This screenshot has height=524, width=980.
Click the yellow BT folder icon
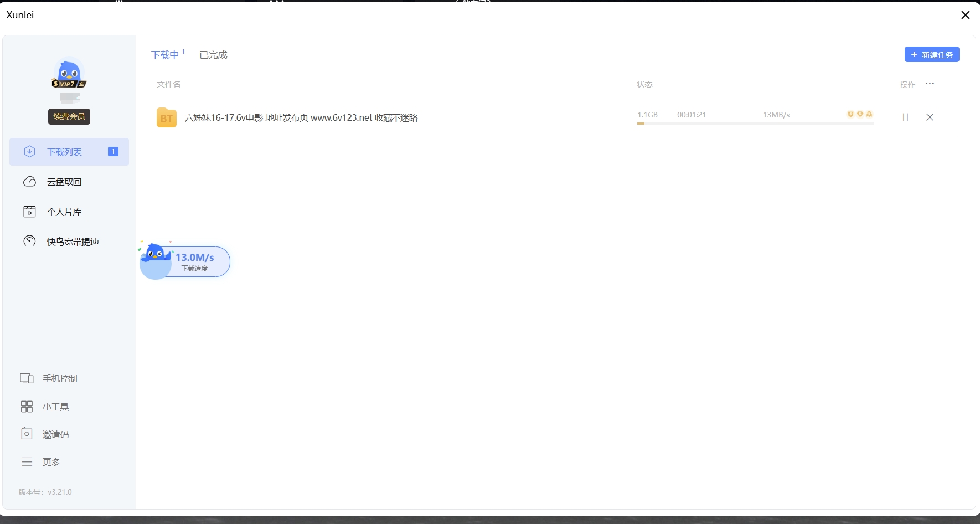[166, 117]
